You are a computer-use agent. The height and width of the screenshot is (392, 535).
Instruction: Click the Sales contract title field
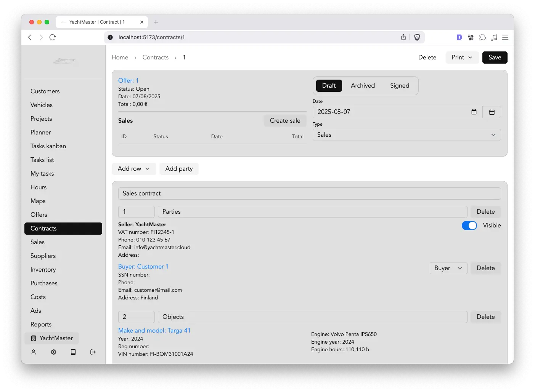pyautogui.click(x=309, y=194)
